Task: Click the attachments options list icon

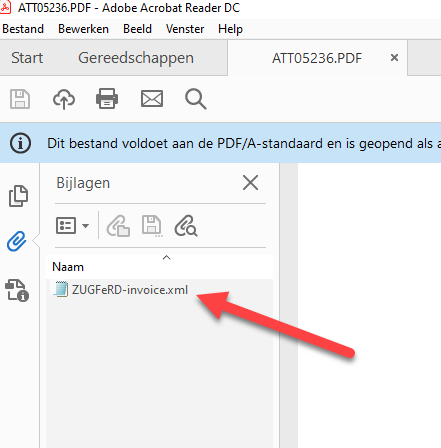Action: coord(66,226)
